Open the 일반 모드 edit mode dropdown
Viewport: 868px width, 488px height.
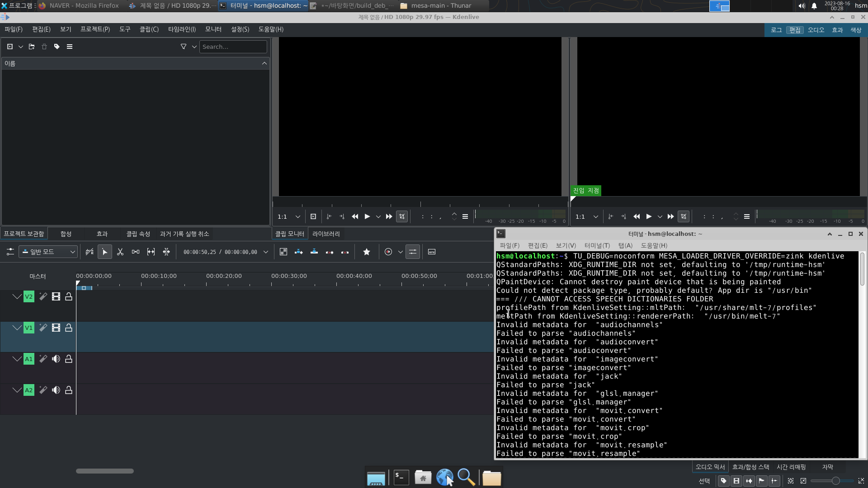coord(47,252)
